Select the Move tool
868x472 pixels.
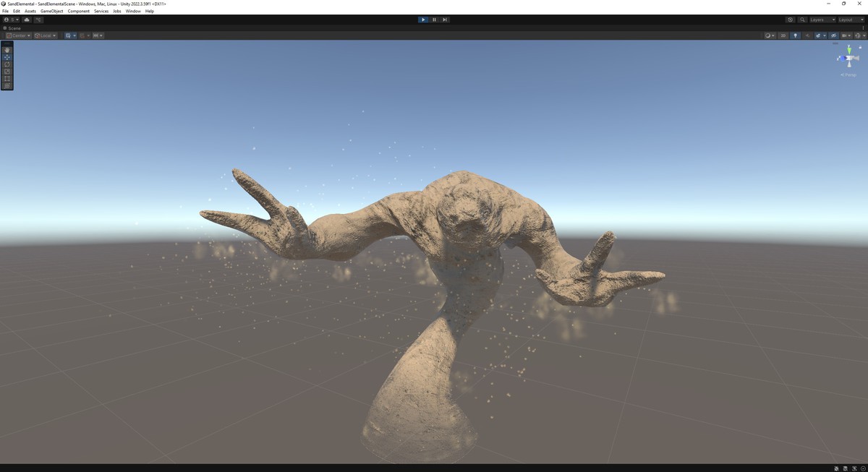coord(7,57)
